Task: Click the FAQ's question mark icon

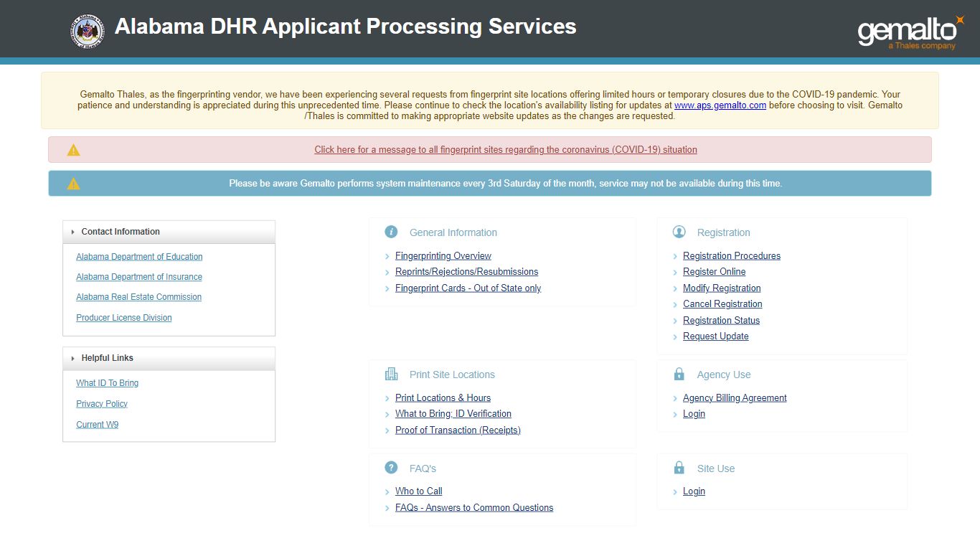Action: (x=391, y=468)
